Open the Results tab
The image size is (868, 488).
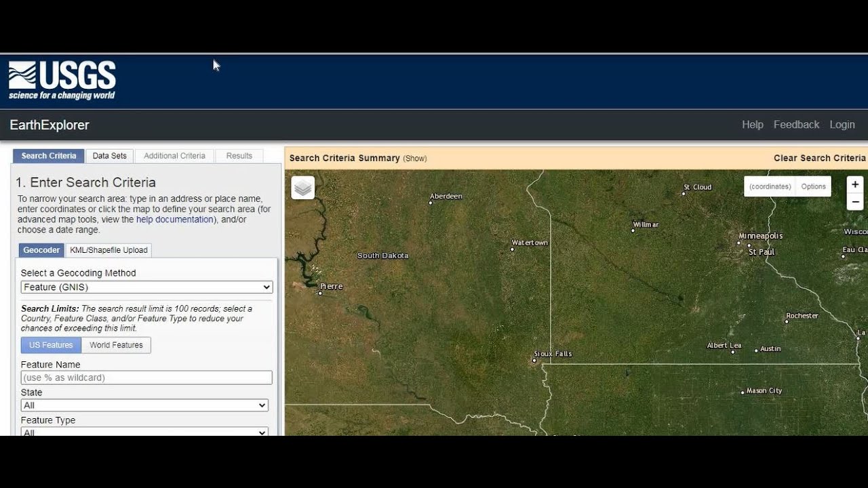239,156
